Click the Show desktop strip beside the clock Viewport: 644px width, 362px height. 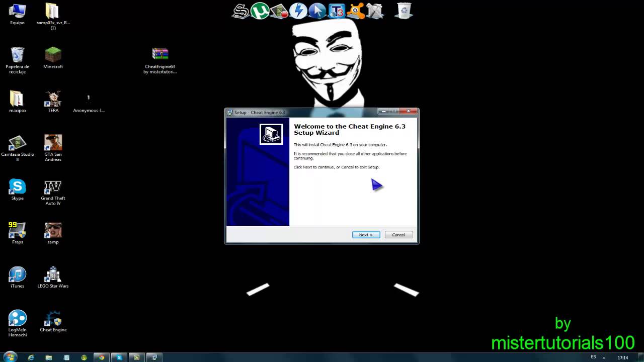641,357
